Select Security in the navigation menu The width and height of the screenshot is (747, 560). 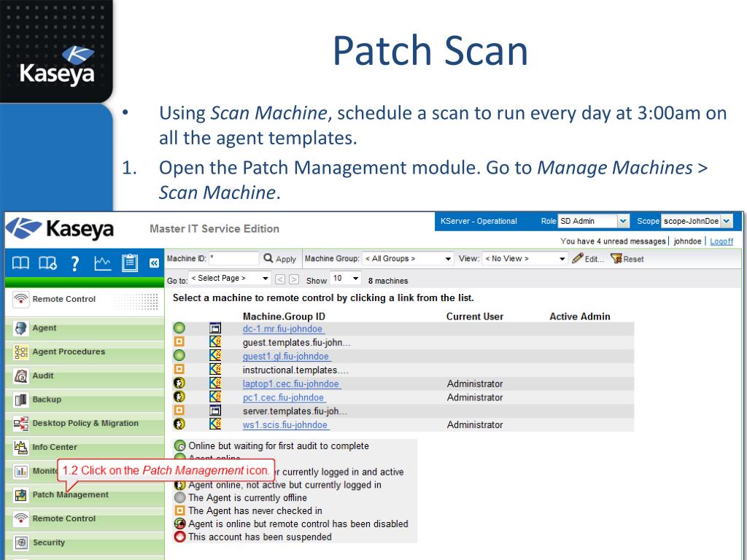(48, 542)
